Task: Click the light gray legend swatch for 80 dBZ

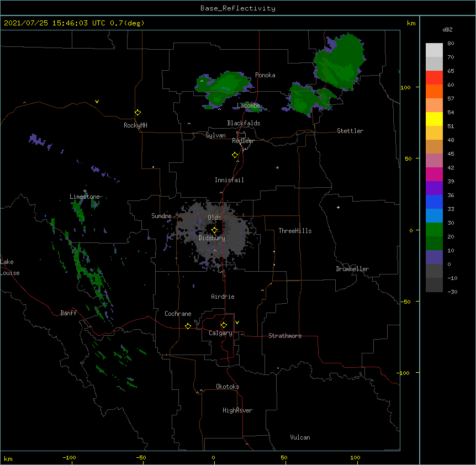Action: [x=434, y=50]
